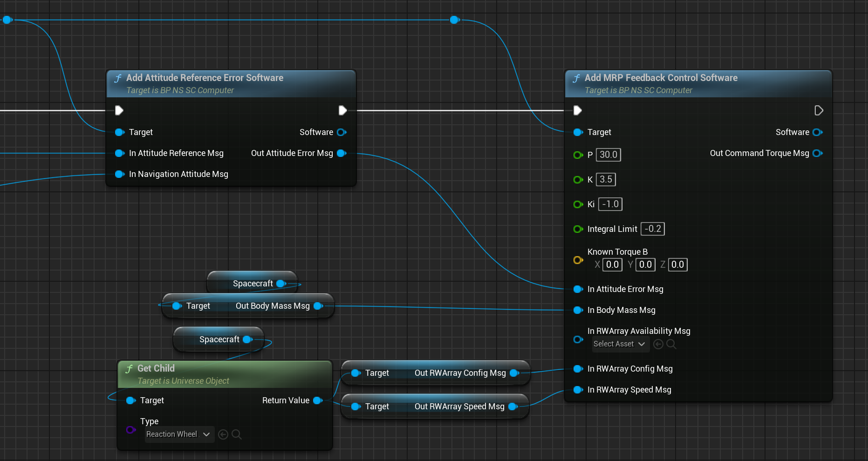The width and height of the screenshot is (868, 461).
Task: Click the Known Torque B X value field
Action: [612, 264]
